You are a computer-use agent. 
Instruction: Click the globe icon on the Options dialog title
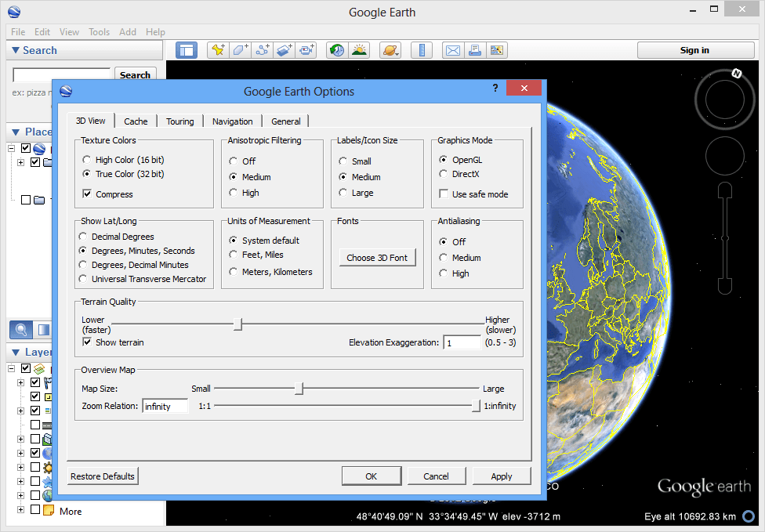[66, 91]
